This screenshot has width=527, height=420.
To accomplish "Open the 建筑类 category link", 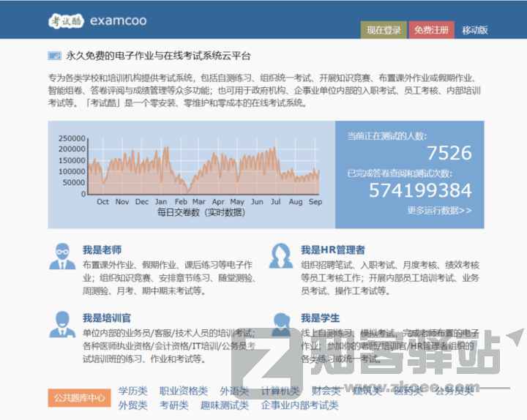I will click(x=367, y=391).
